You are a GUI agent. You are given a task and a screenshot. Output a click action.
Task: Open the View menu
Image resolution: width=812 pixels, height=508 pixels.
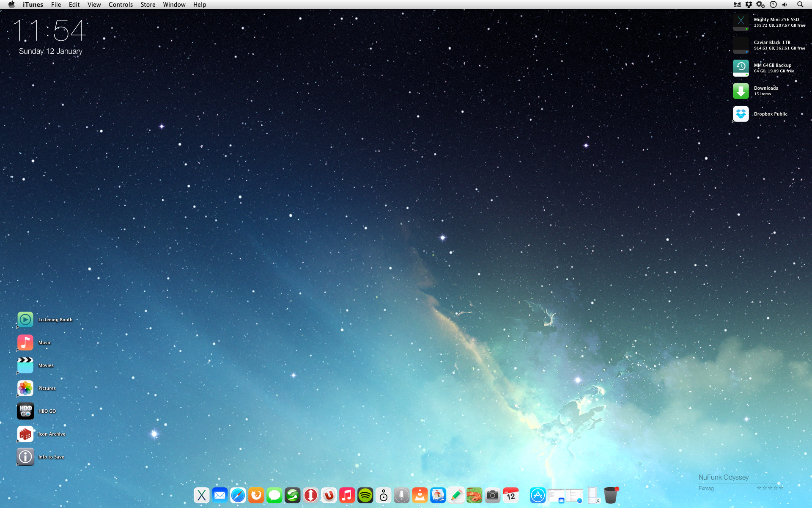(x=94, y=5)
